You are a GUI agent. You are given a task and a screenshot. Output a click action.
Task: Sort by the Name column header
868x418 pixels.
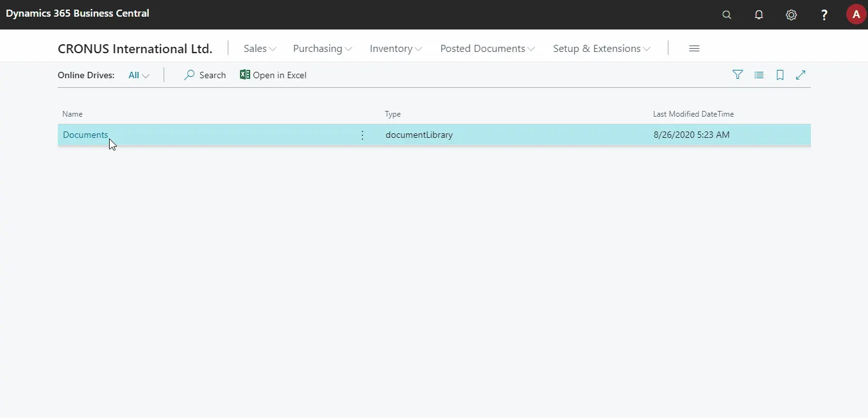pos(72,114)
